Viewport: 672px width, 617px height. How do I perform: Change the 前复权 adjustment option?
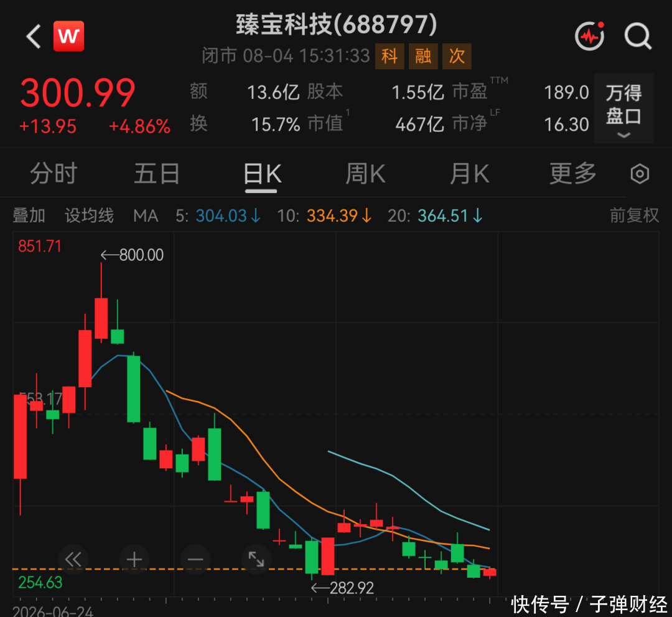coord(634,215)
